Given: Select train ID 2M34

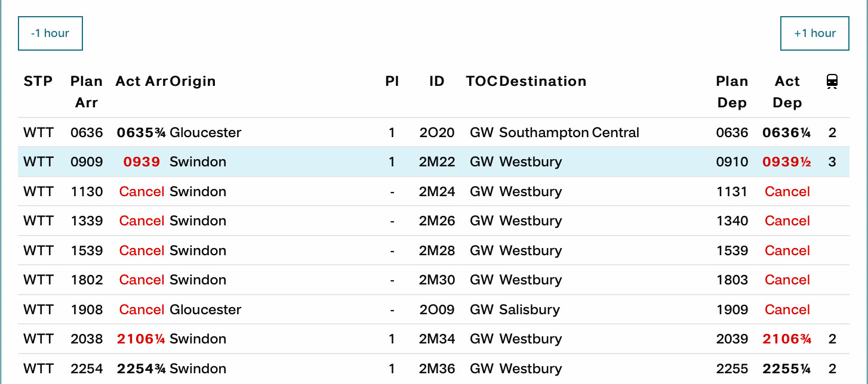Looking at the screenshot, I should coord(437,339).
